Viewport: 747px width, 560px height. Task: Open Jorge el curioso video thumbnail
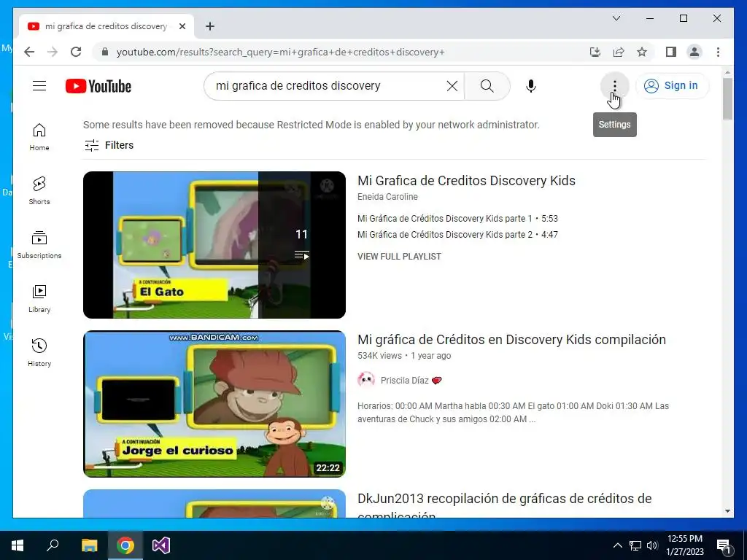click(214, 404)
